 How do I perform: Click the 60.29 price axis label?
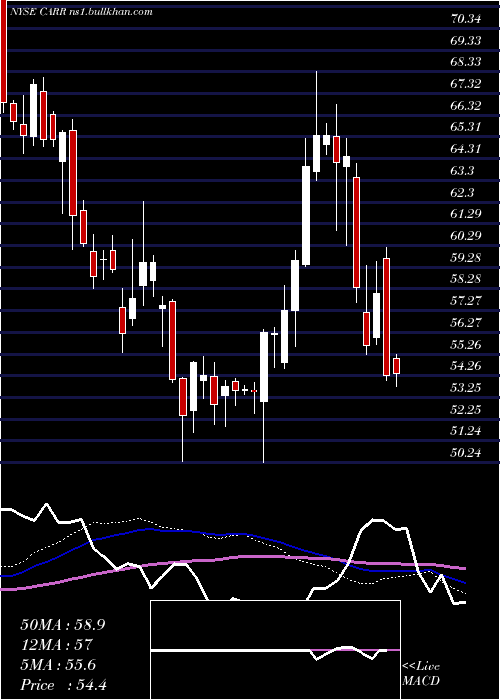coord(466,235)
